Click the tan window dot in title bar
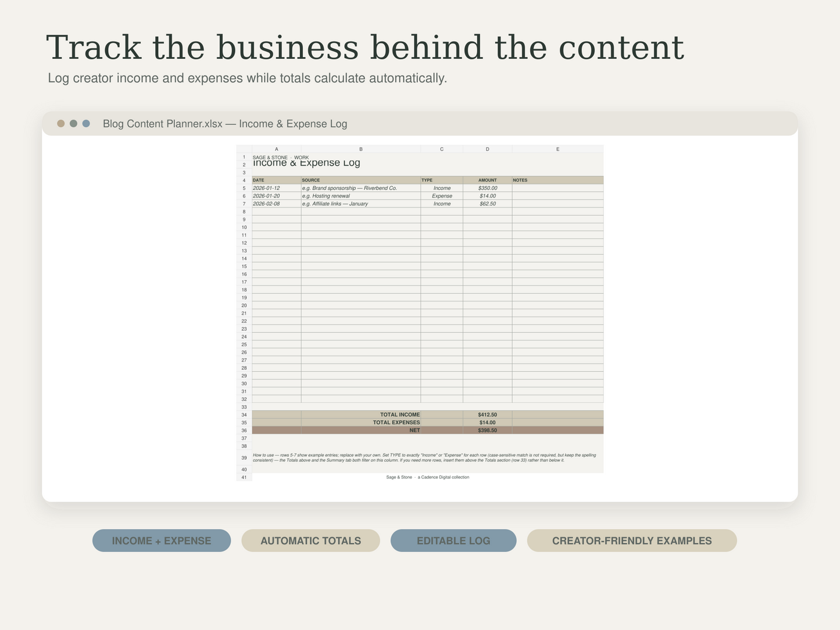Image resolution: width=840 pixels, height=630 pixels. pos(60,123)
